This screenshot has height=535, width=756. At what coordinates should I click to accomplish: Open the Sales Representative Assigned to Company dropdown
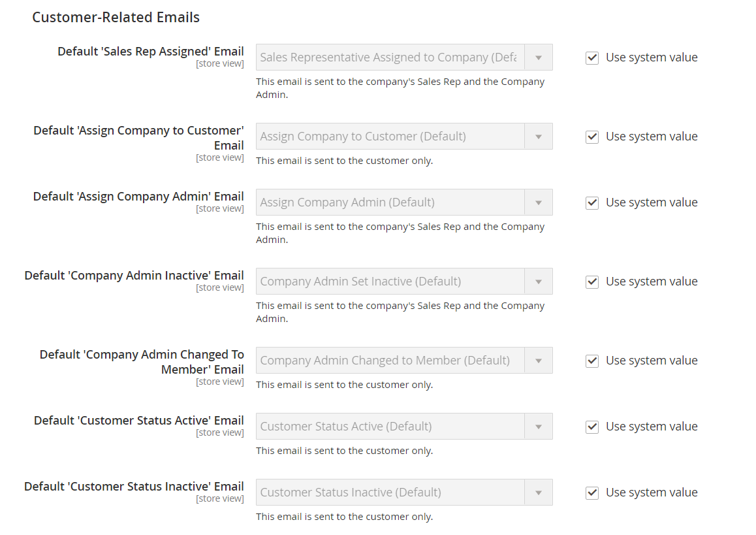coord(404,57)
